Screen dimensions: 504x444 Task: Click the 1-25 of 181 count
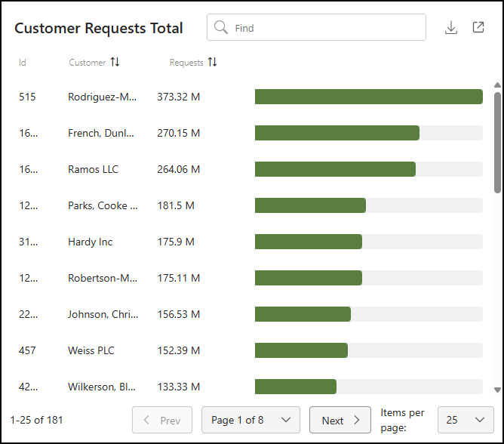[x=36, y=420]
